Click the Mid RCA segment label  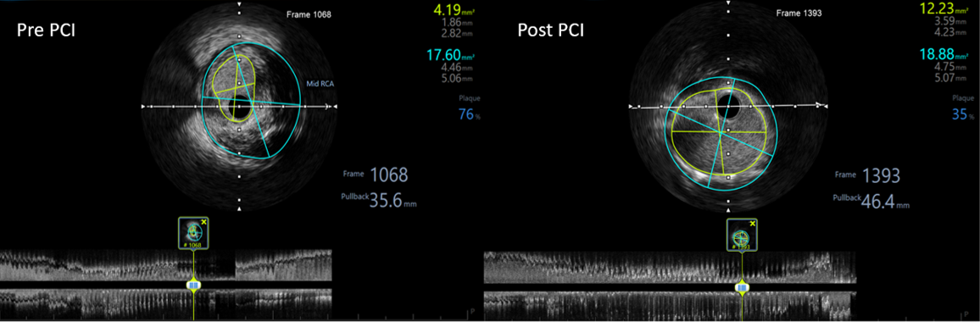(x=320, y=84)
